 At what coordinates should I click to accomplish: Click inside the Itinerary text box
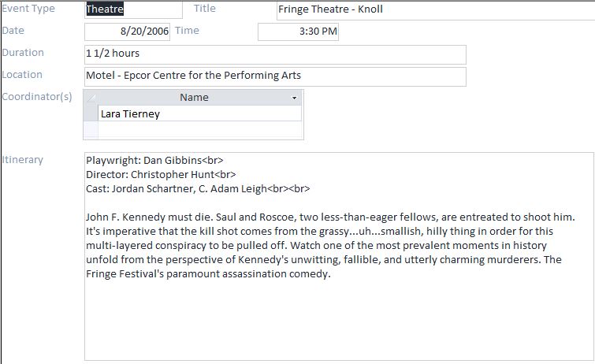(x=339, y=315)
